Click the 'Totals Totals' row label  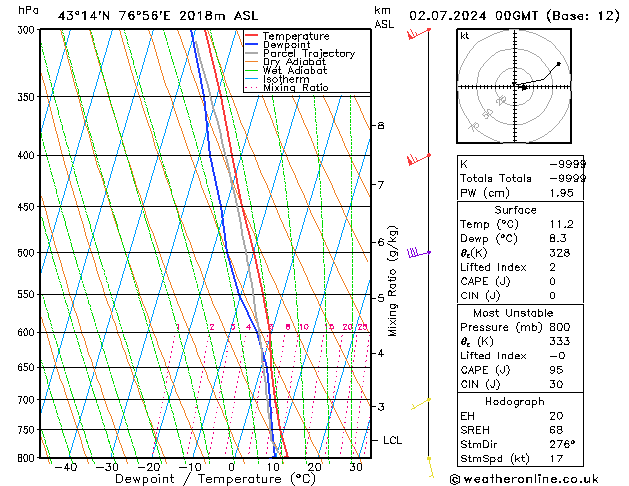coord(496,178)
